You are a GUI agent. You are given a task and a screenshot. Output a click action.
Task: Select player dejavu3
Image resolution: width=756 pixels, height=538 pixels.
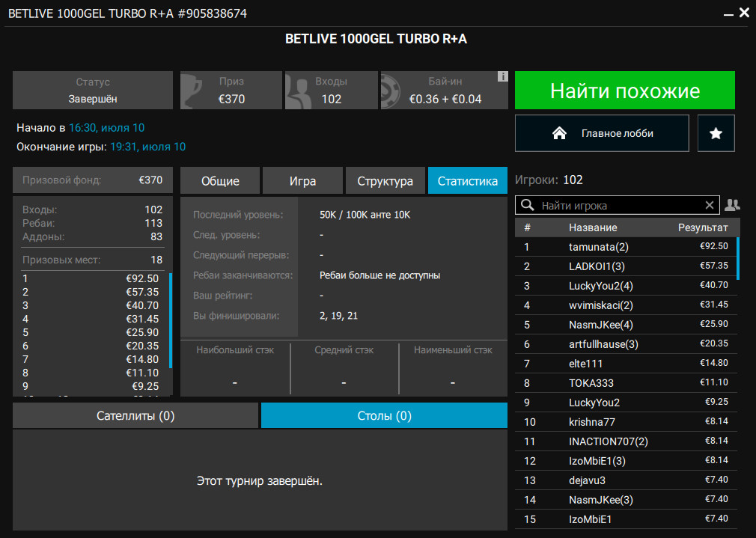626,480
